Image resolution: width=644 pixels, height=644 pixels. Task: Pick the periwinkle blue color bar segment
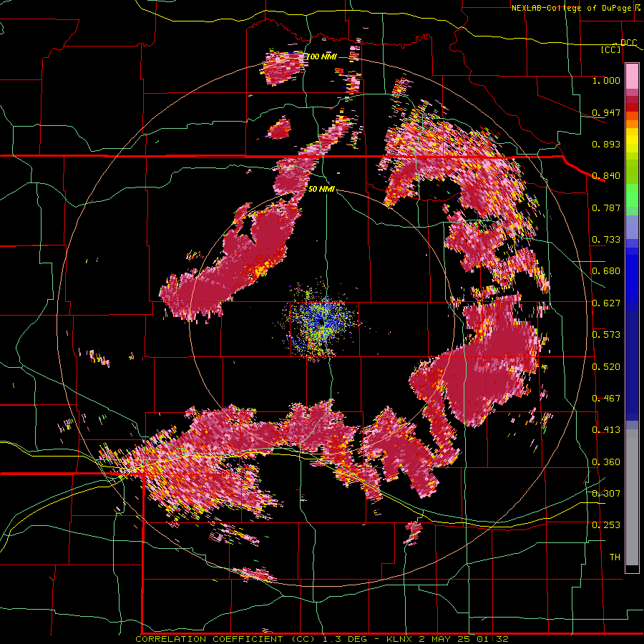coord(632,227)
